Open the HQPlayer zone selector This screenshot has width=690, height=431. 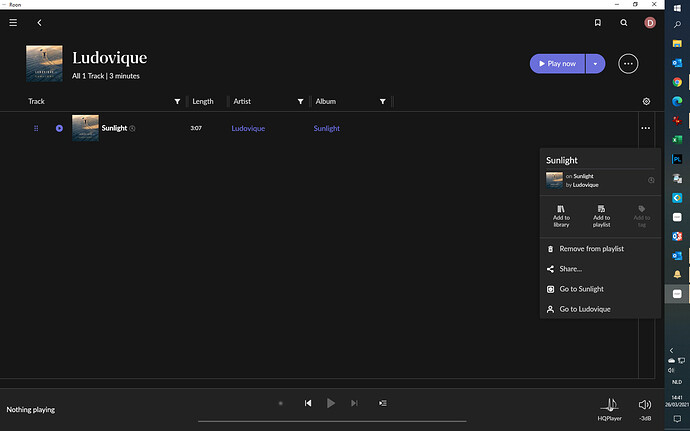(609, 409)
